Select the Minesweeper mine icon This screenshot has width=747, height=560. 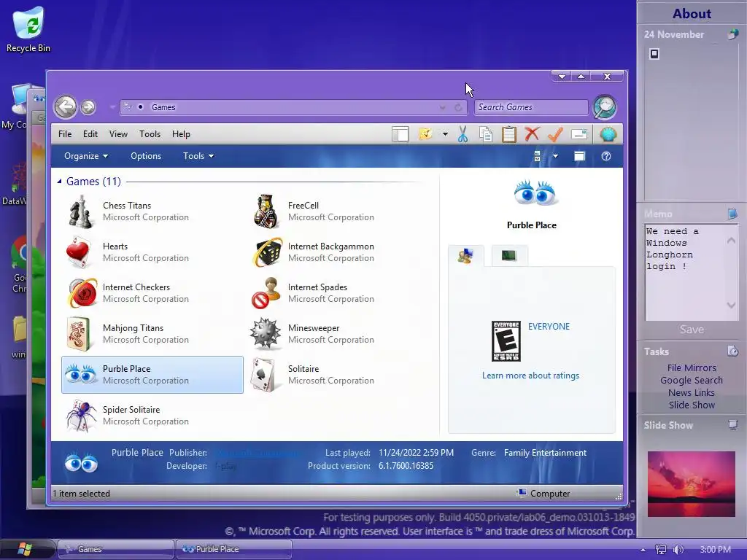266,333
